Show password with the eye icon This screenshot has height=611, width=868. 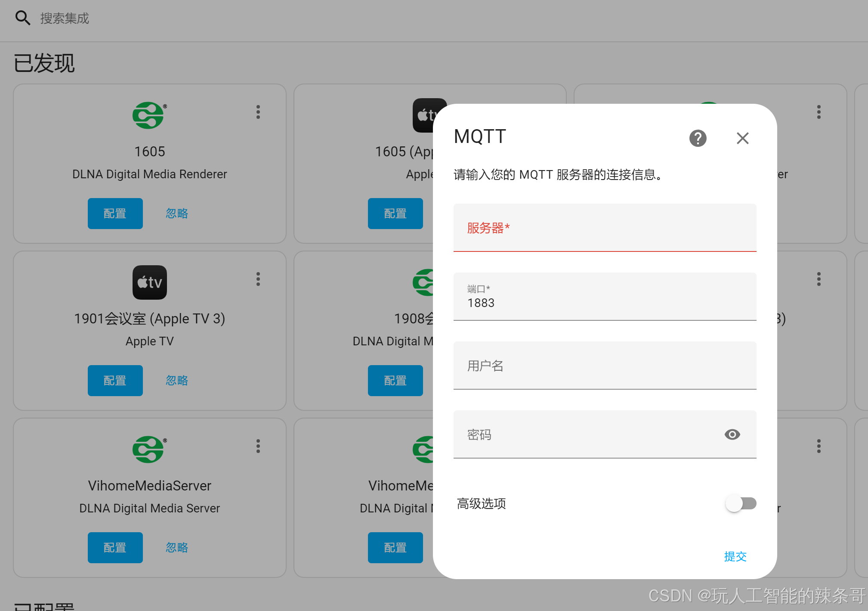732,434
